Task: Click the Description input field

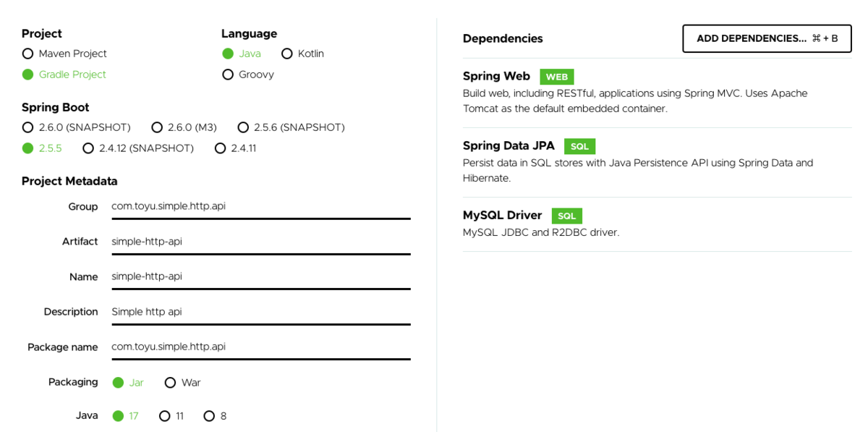Action: (260, 312)
